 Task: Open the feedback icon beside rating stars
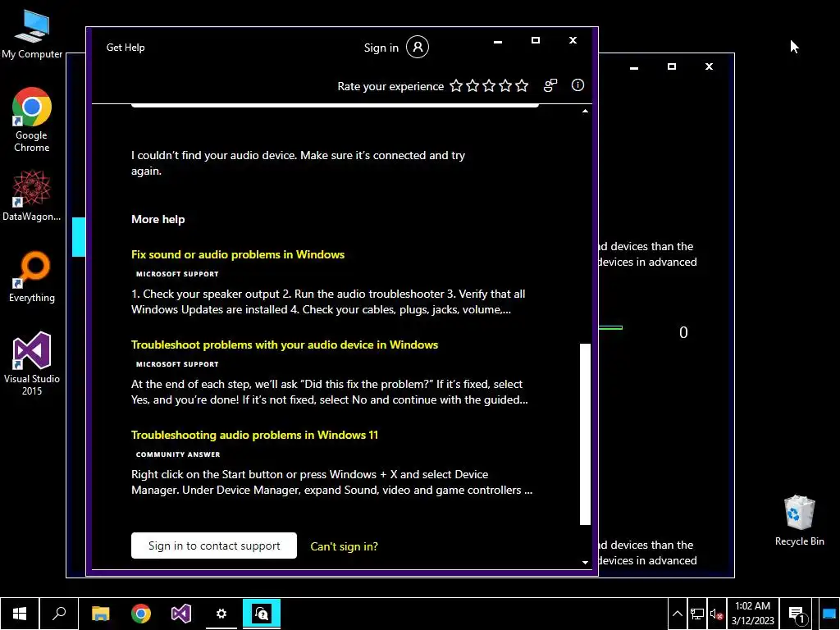click(550, 85)
